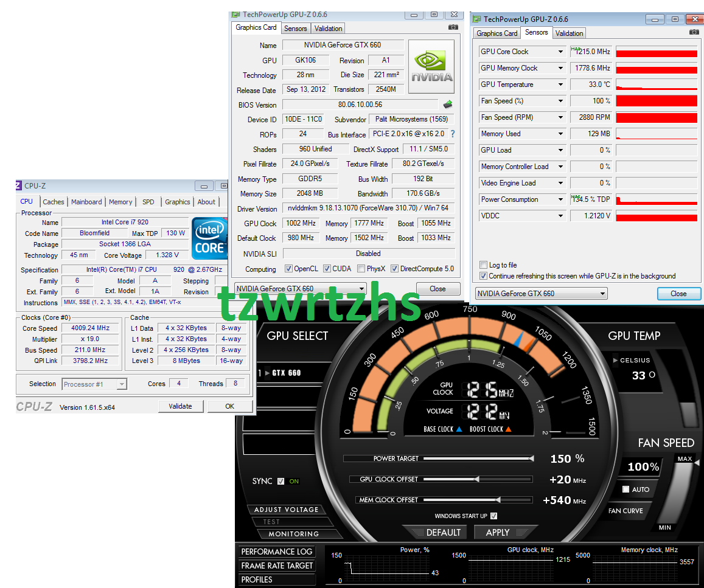Screen dimensions: 704x588
Task: Click the camera screenshot icon in the Graphics Card window
Action: tap(453, 27)
